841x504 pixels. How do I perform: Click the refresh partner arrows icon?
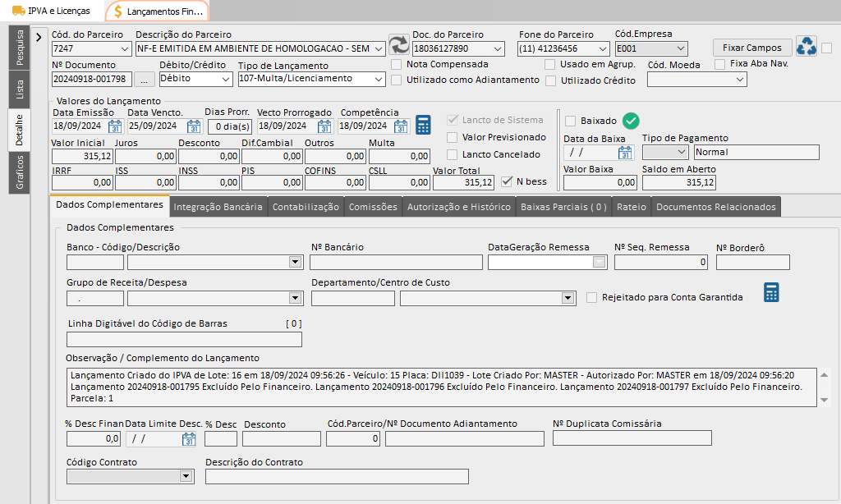399,44
